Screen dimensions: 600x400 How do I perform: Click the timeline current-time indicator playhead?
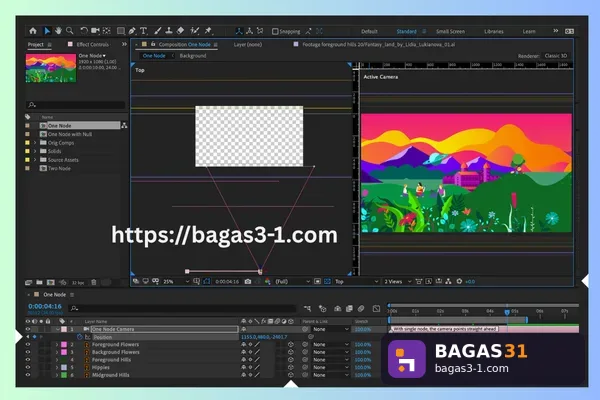pos(507,312)
